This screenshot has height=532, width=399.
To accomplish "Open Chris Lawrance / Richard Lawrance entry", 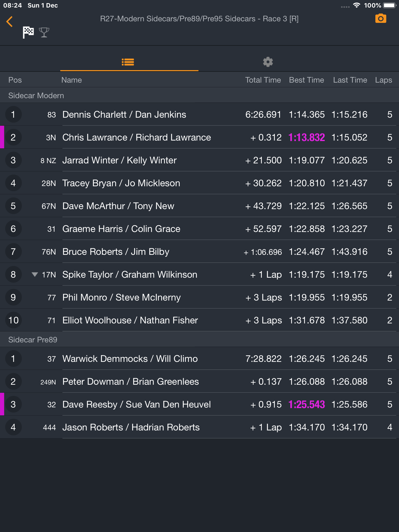I will [x=199, y=137].
